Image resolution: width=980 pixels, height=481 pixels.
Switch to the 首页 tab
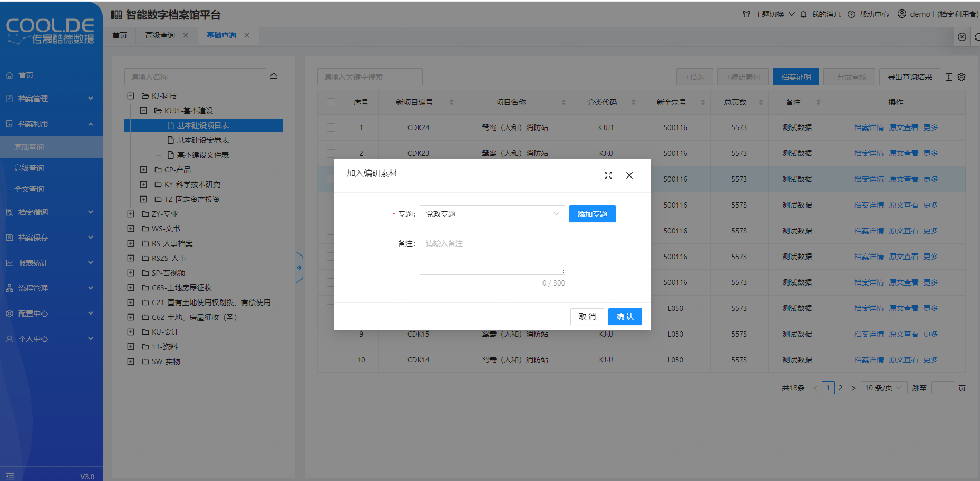pos(120,35)
